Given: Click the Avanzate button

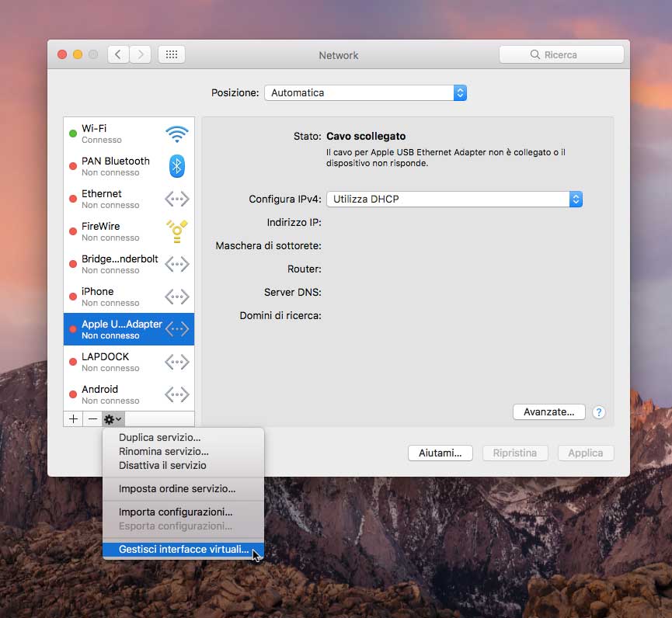Looking at the screenshot, I should [x=549, y=412].
